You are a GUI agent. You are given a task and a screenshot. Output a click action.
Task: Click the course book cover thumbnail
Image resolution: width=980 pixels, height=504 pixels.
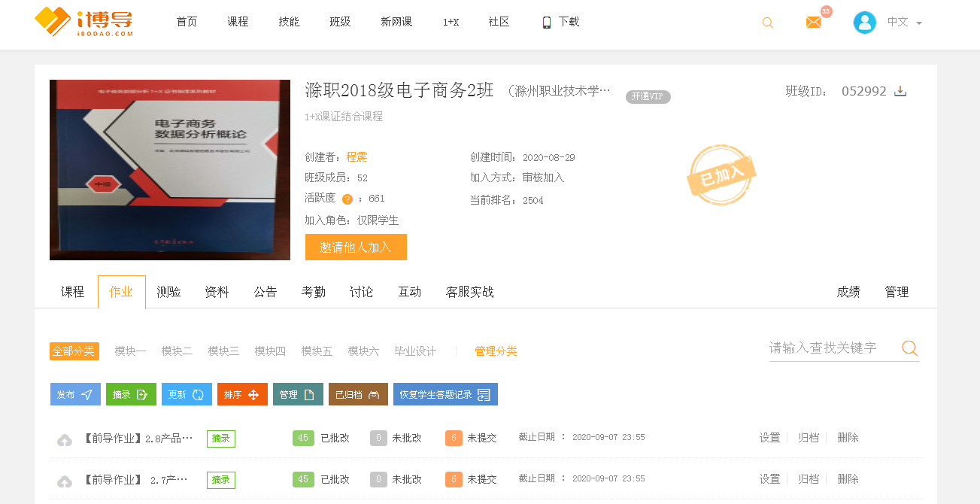[170, 170]
